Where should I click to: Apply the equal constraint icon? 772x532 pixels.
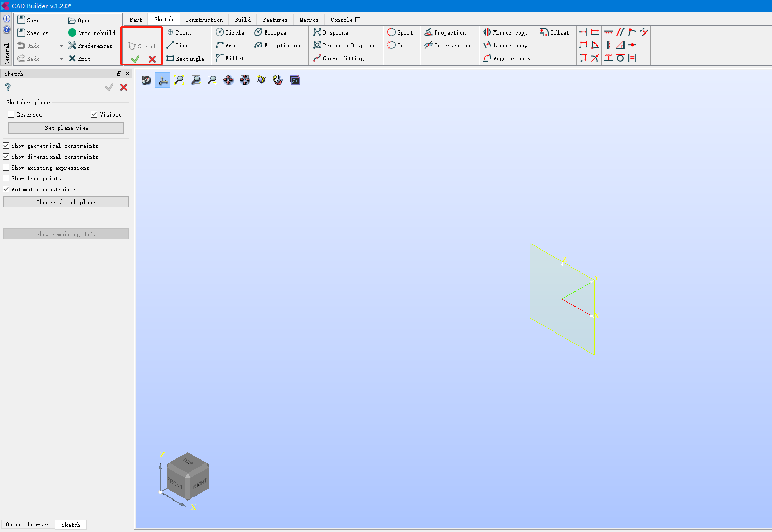pyautogui.click(x=632, y=58)
